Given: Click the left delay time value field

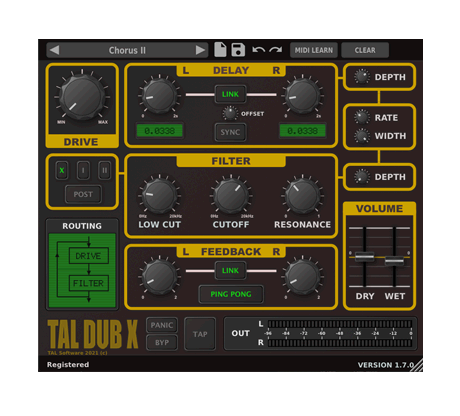Looking at the screenshot, I should coord(159,131).
